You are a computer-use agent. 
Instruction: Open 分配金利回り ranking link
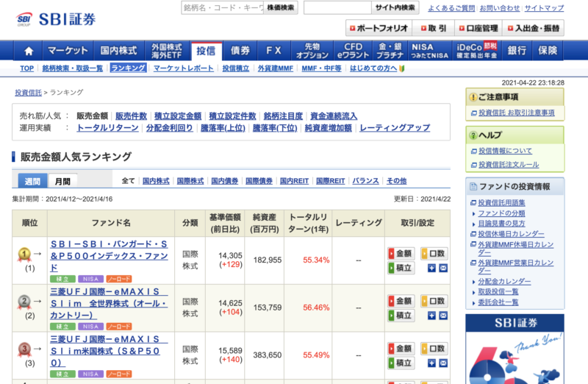coord(170,127)
